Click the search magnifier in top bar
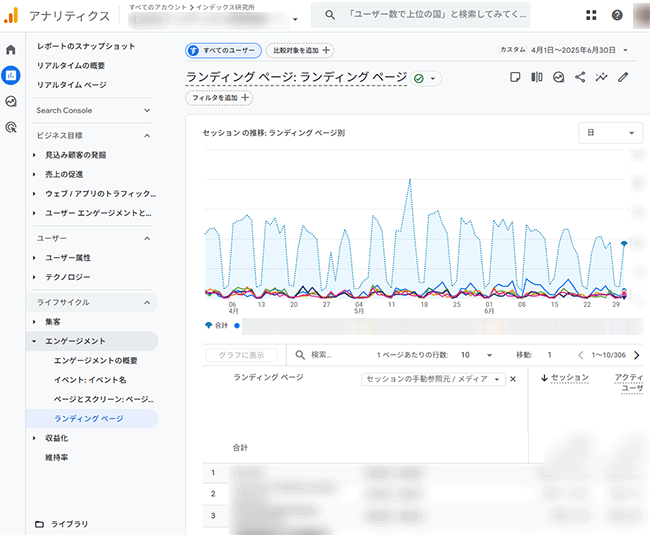This screenshot has width=650, height=535. tap(330, 15)
